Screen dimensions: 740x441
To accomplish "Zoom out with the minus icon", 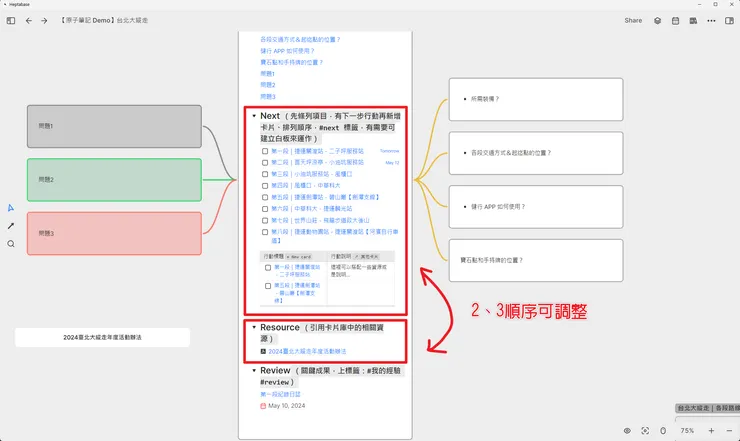I will [729, 431].
